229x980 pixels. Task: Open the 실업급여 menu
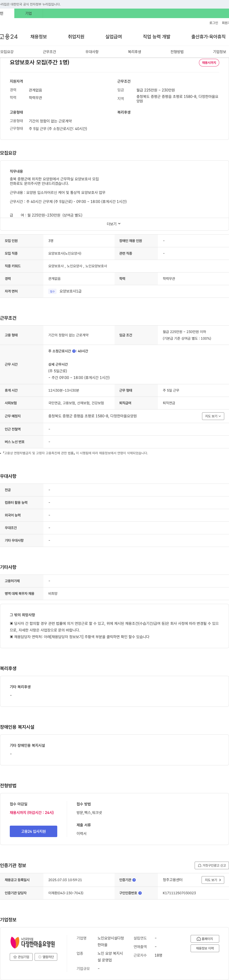(x=114, y=36)
